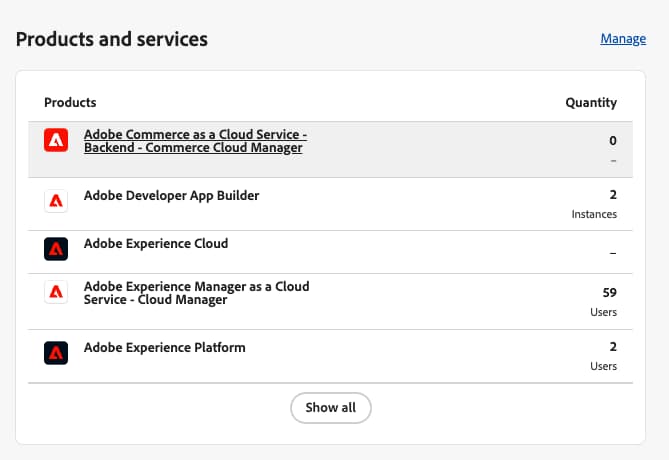
Task: Open Adobe Commerce as a Cloud Service link
Action: pyautogui.click(x=194, y=140)
